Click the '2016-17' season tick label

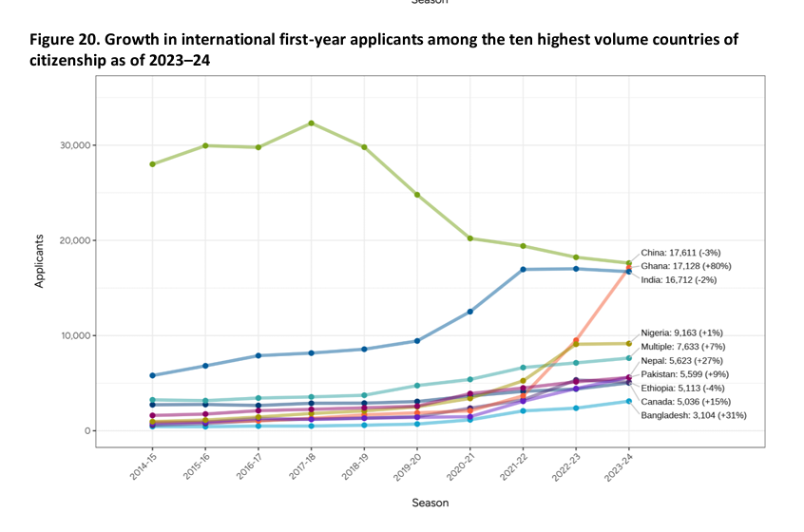[249, 466]
